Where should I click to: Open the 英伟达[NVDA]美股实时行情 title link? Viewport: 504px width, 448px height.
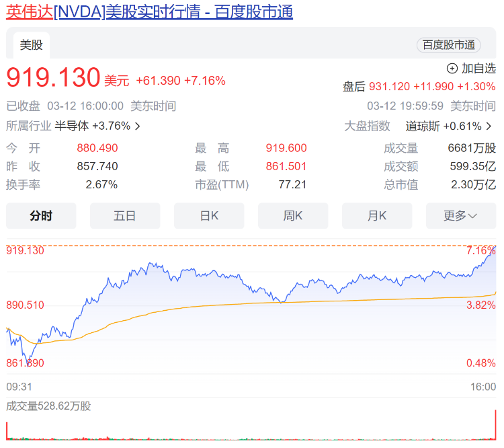pos(149,12)
